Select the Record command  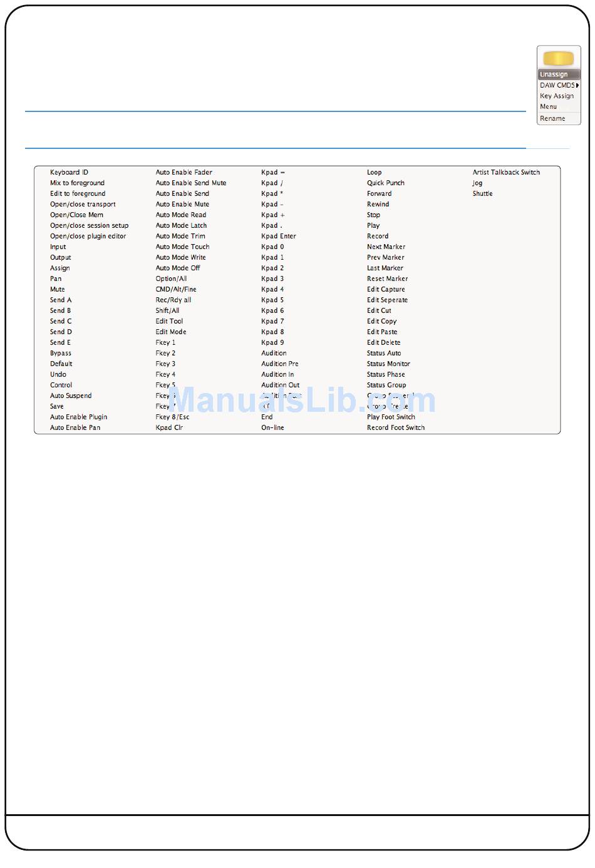(378, 236)
